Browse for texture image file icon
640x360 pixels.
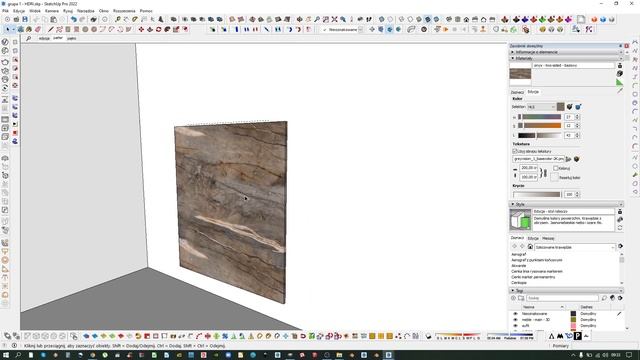[x=569, y=159]
